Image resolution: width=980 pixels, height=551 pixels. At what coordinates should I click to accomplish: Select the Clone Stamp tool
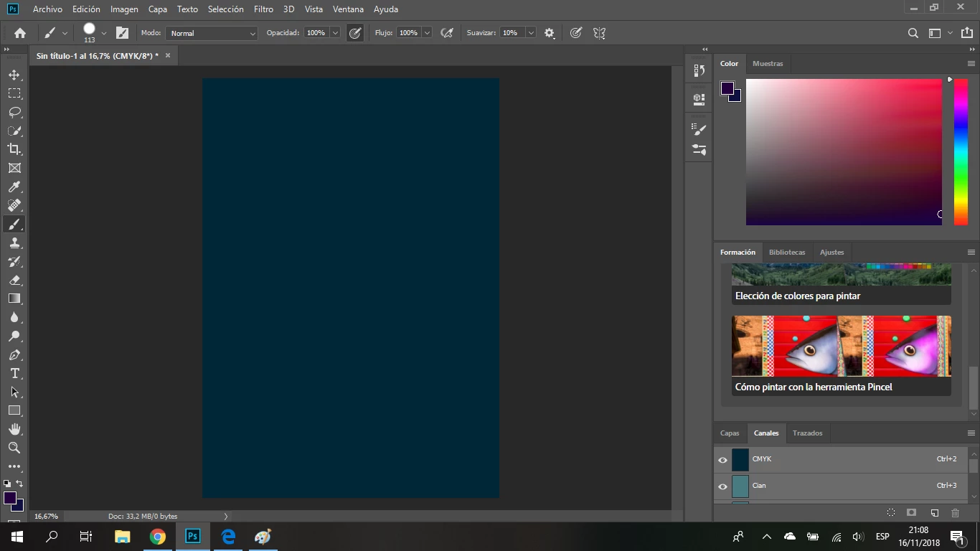point(14,242)
